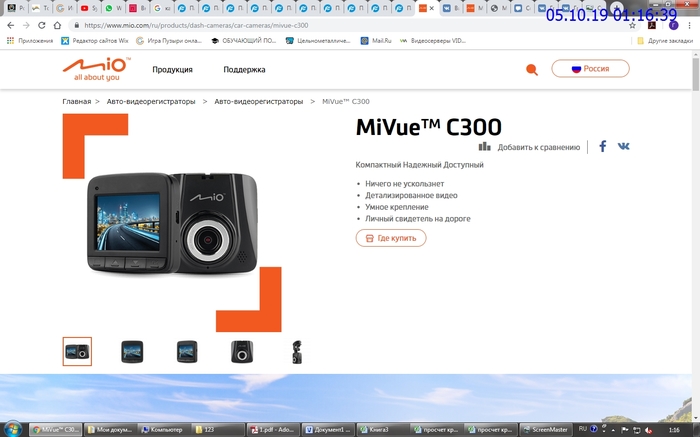Click the Ничего не ускользнет bullet
700x437 pixels.
(404, 183)
